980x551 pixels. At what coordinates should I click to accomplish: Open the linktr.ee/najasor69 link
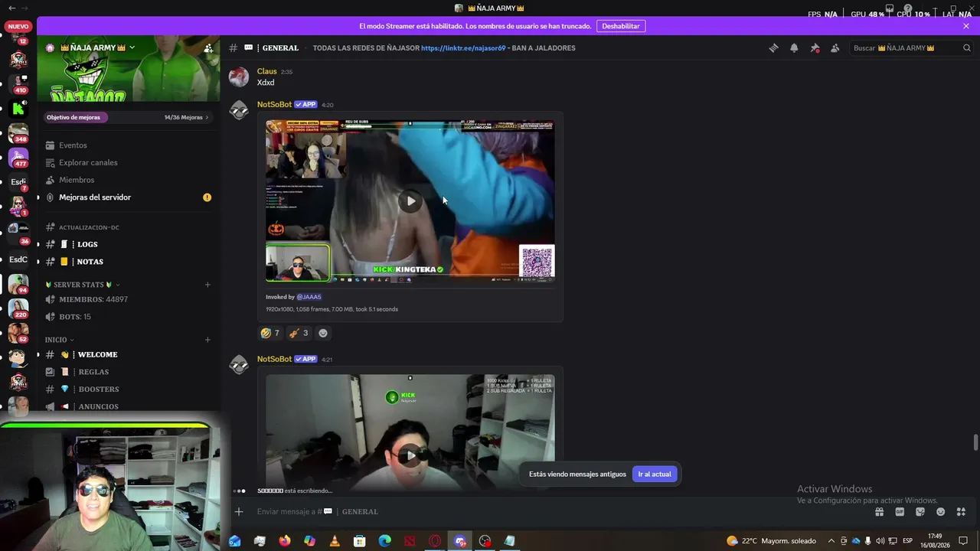coord(463,48)
